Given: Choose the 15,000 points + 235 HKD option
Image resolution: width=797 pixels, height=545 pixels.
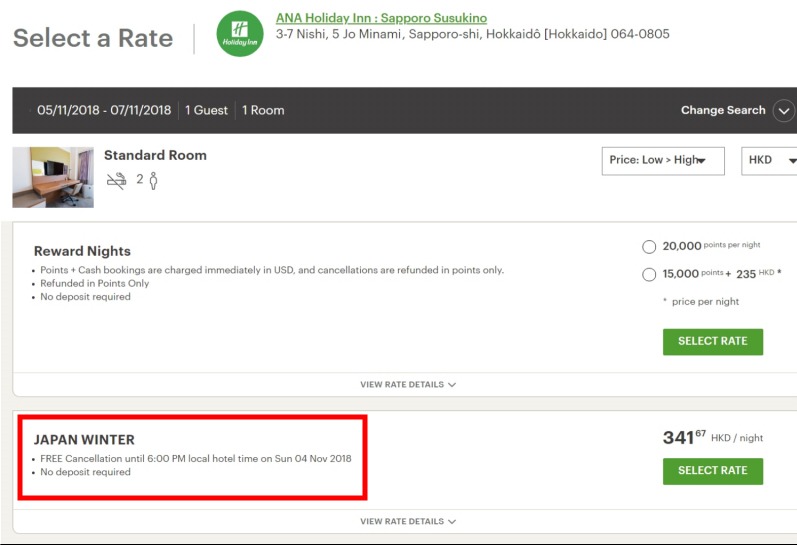Looking at the screenshot, I should [x=649, y=275].
